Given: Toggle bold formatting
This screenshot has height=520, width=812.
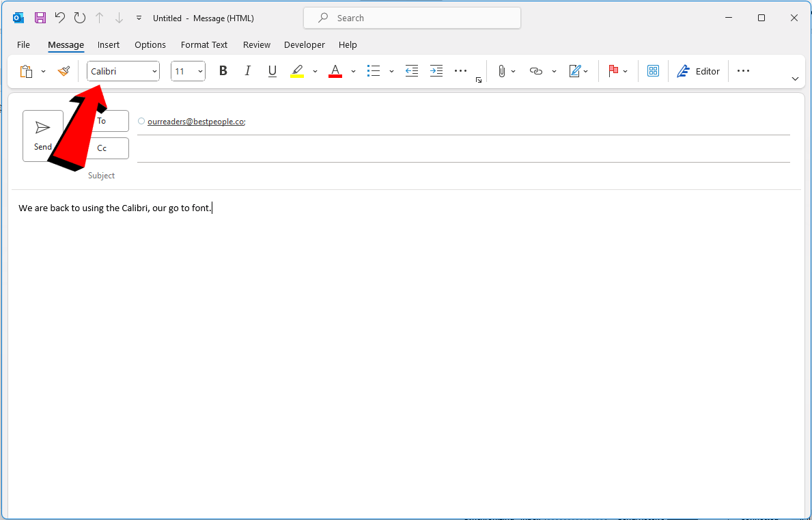Looking at the screenshot, I should [223, 70].
